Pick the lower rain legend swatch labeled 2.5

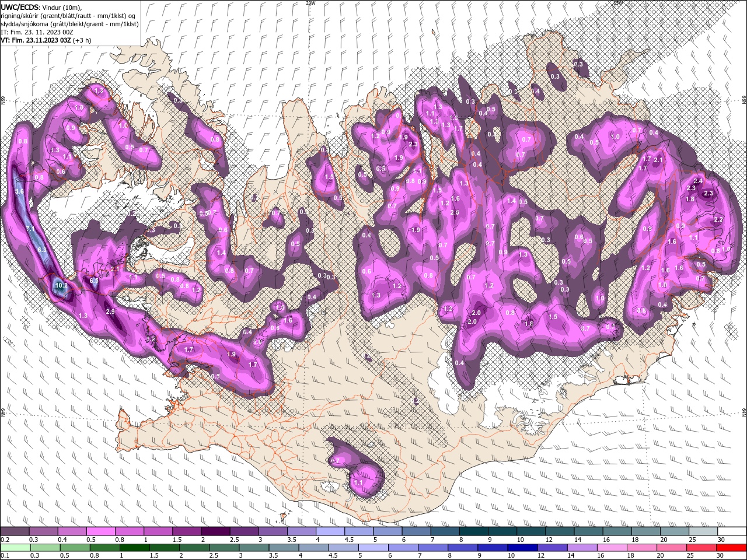[x=224, y=548]
